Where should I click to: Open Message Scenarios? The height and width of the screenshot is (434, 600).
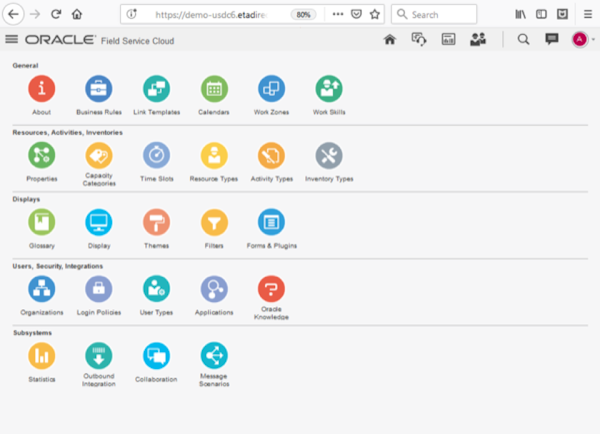pos(214,356)
